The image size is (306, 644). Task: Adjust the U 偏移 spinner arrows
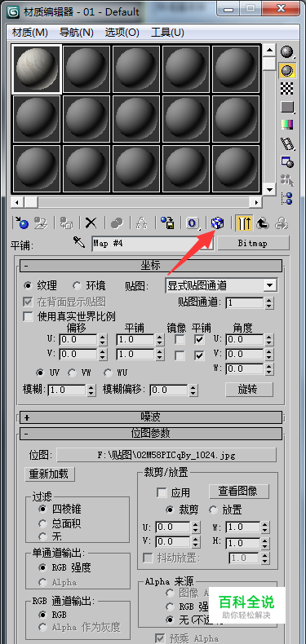pos(103,340)
